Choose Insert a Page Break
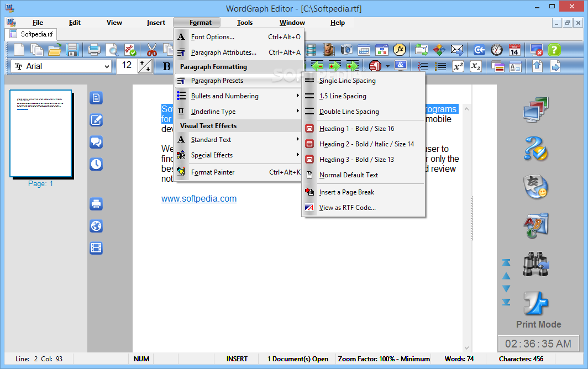Viewport: 588px width, 369px height. click(364, 192)
